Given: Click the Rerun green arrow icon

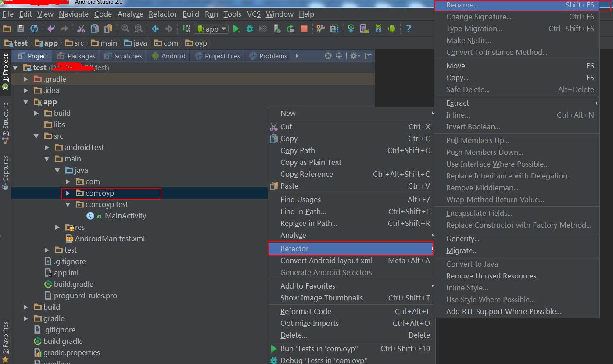Looking at the screenshot, I should [x=290, y=29].
